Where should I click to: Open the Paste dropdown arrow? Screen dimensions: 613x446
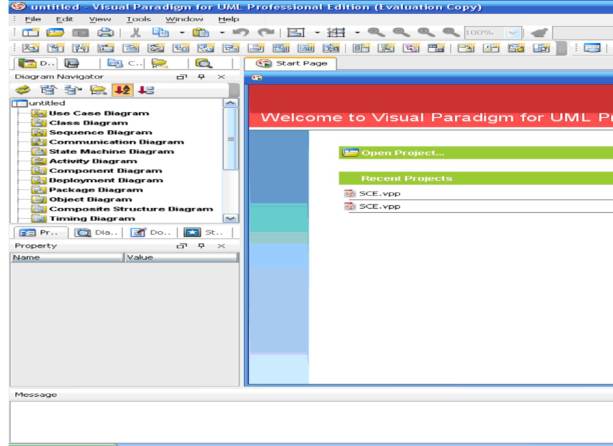222,33
